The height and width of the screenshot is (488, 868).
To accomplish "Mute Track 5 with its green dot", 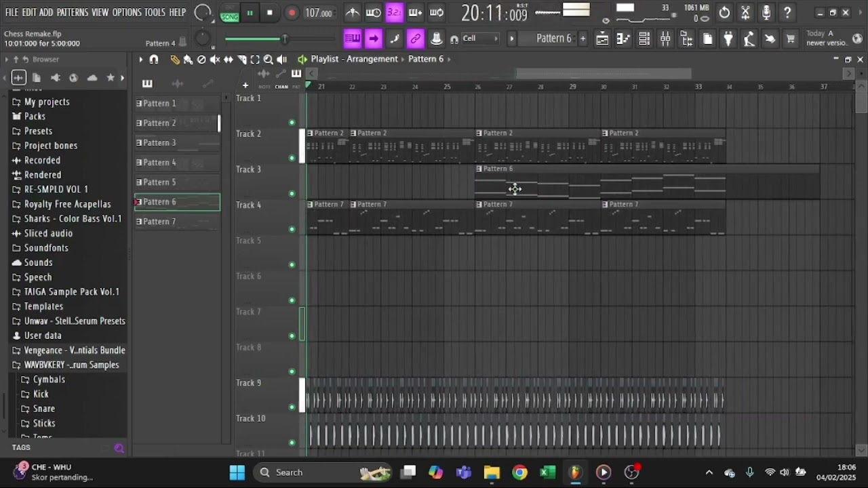I will [x=292, y=265].
